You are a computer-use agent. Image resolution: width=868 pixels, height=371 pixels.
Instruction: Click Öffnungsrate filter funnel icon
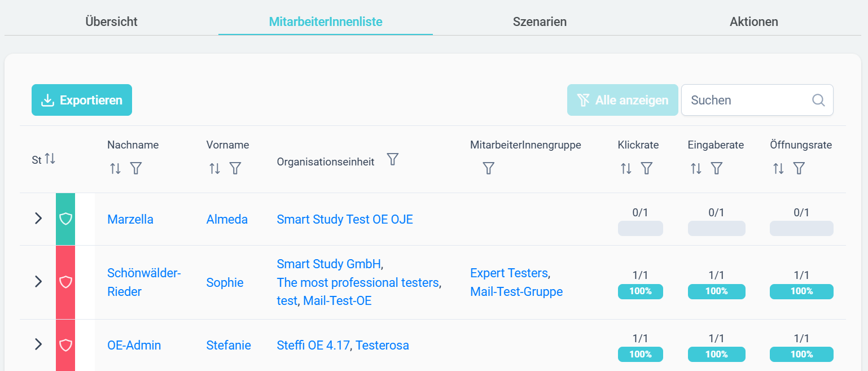(x=799, y=168)
